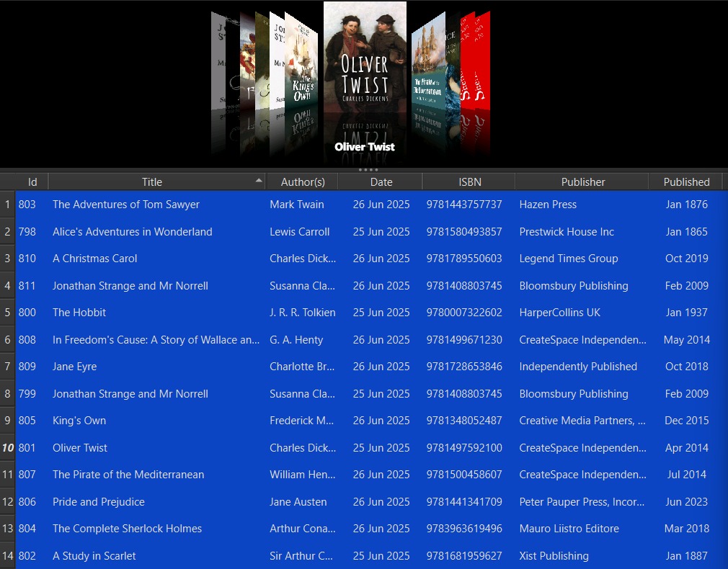This screenshot has height=569, width=728.
Task: Select "Oliver Twist" title cell in row 801
Action: (80, 448)
